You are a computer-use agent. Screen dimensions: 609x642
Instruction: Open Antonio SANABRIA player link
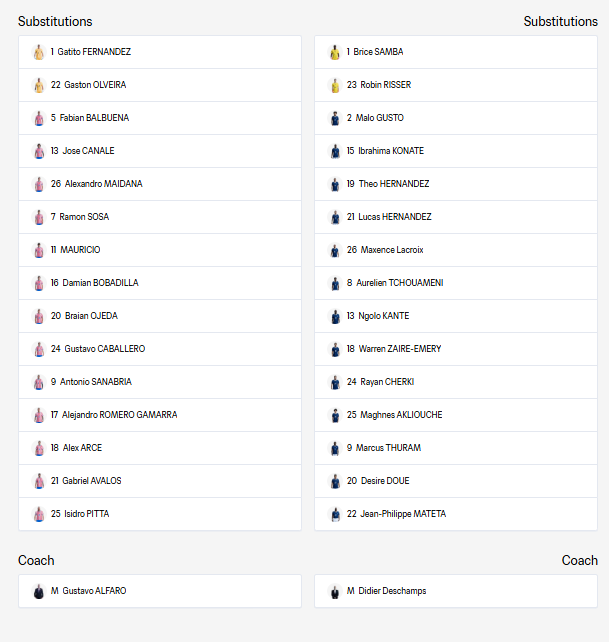click(x=91, y=382)
